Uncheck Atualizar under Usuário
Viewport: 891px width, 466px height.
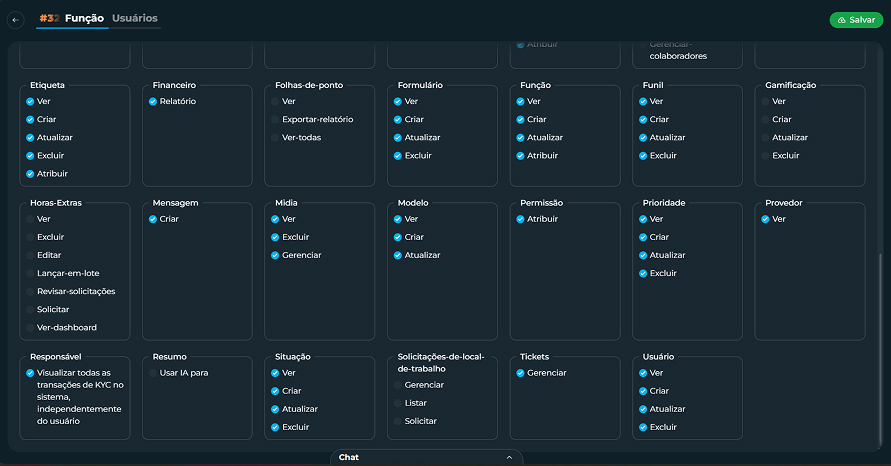[x=643, y=409]
